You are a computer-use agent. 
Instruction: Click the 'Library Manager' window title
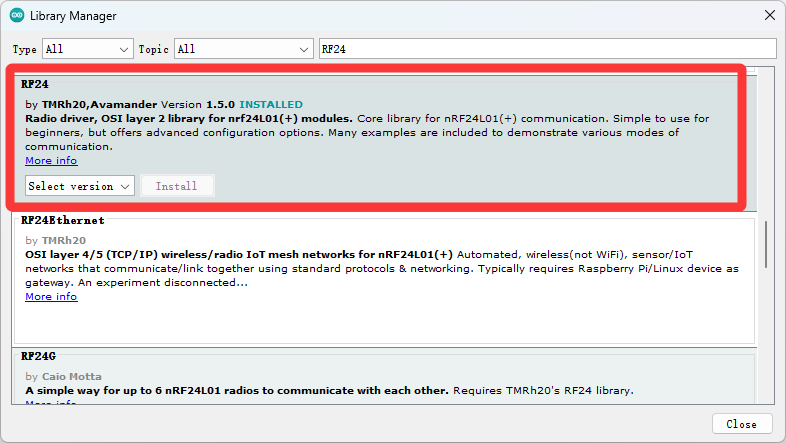pyautogui.click(x=73, y=16)
